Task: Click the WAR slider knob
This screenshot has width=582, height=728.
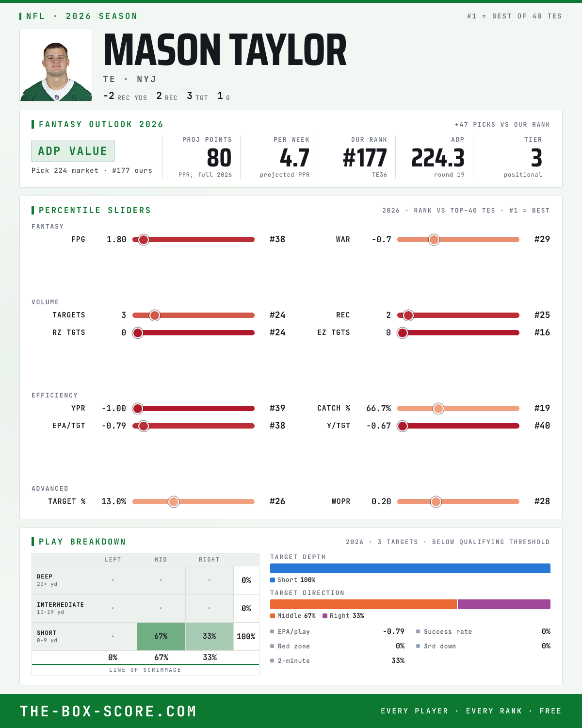Action: 434,239
